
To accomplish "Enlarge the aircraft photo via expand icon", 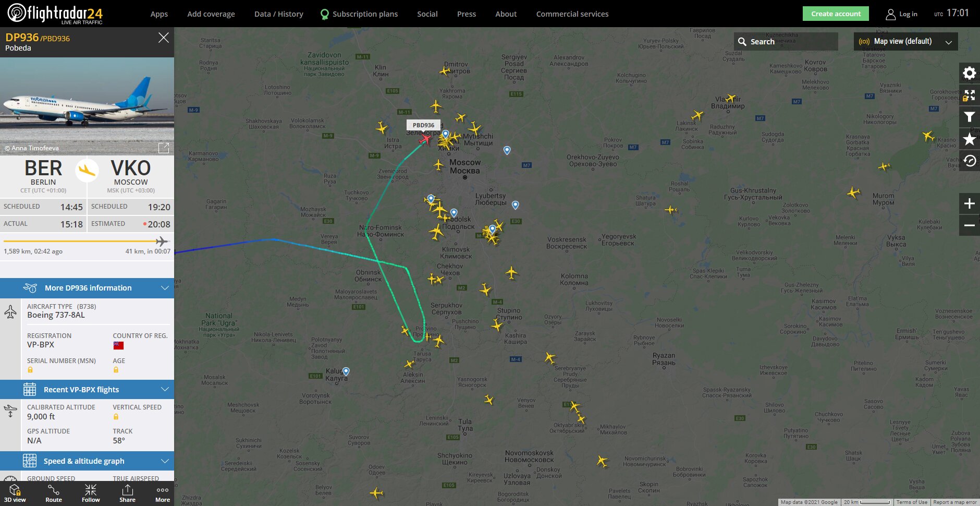I will point(164,148).
